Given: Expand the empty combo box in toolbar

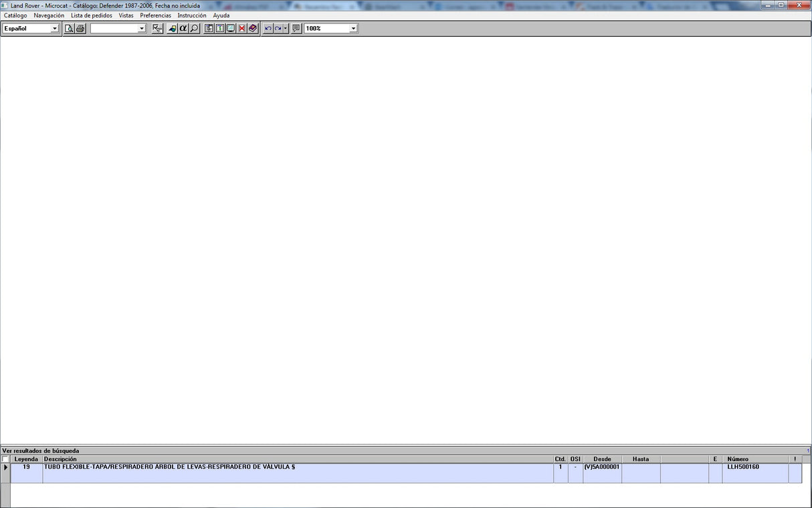Looking at the screenshot, I should click(142, 29).
